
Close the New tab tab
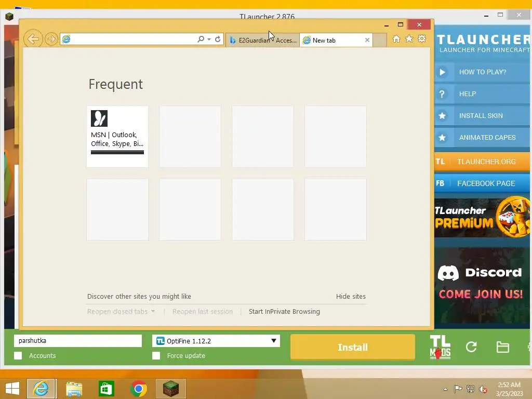click(x=367, y=40)
